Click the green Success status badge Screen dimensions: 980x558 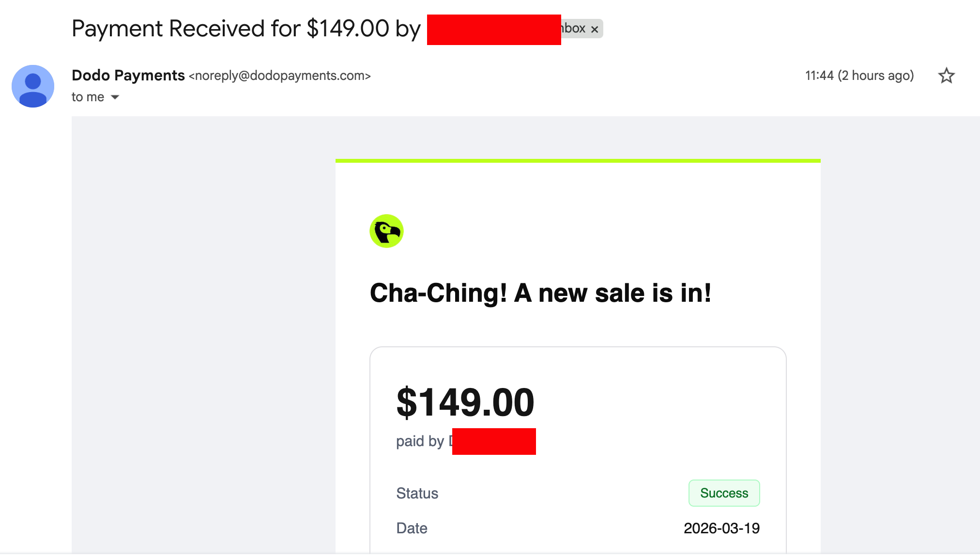click(724, 493)
